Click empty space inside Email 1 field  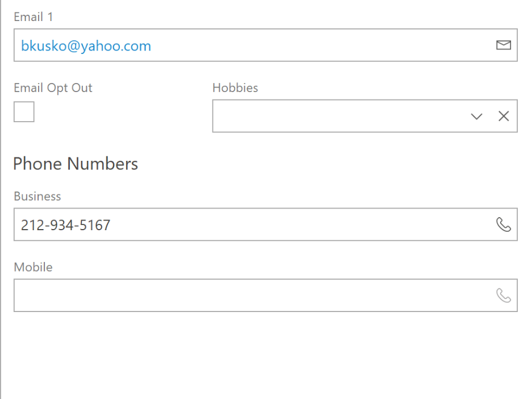tap(322, 45)
